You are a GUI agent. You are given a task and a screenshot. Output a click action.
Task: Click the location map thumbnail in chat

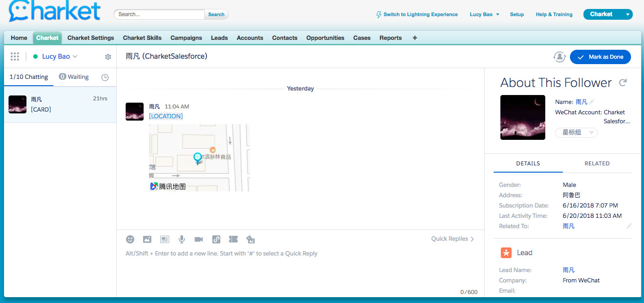tap(199, 158)
